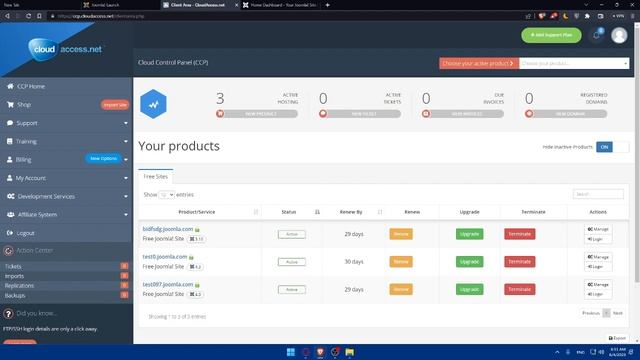This screenshot has width=640, height=360.
Task: Reload the page with browser refresh icon
Action: coord(28,16)
